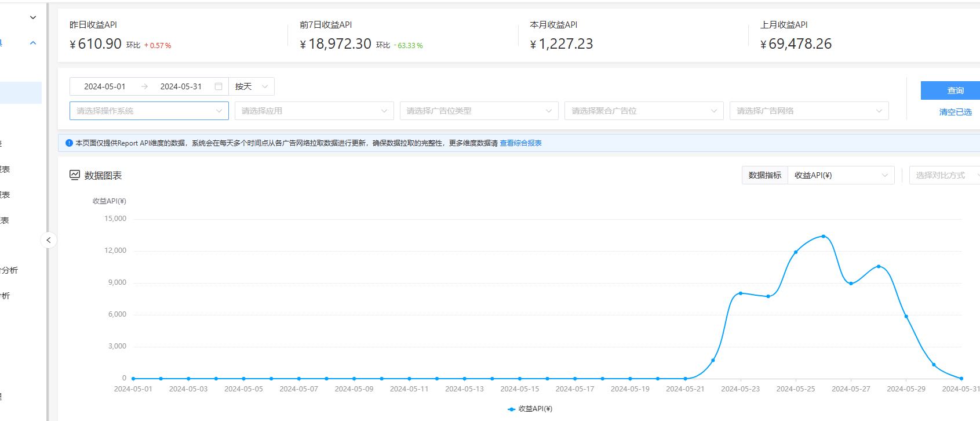
Task: Click the chart data point at 2024-05-29
Action: click(906, 316)
